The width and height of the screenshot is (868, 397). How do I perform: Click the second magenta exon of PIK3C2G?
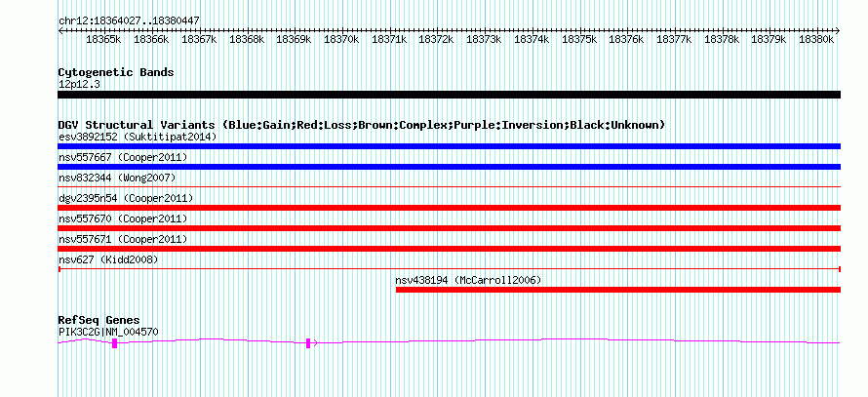point(308,343)
